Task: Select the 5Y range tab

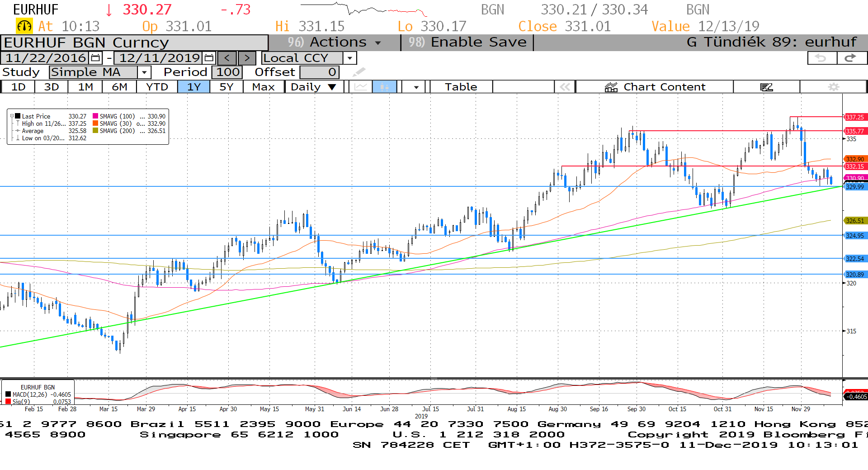Action: pos(226,87)
